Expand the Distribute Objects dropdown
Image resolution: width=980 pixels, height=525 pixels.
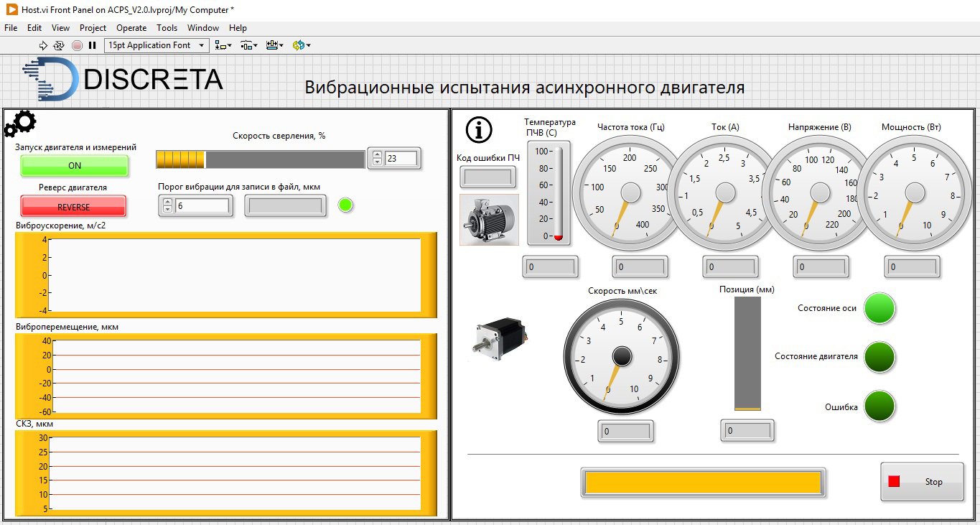(x=248, y=45)
